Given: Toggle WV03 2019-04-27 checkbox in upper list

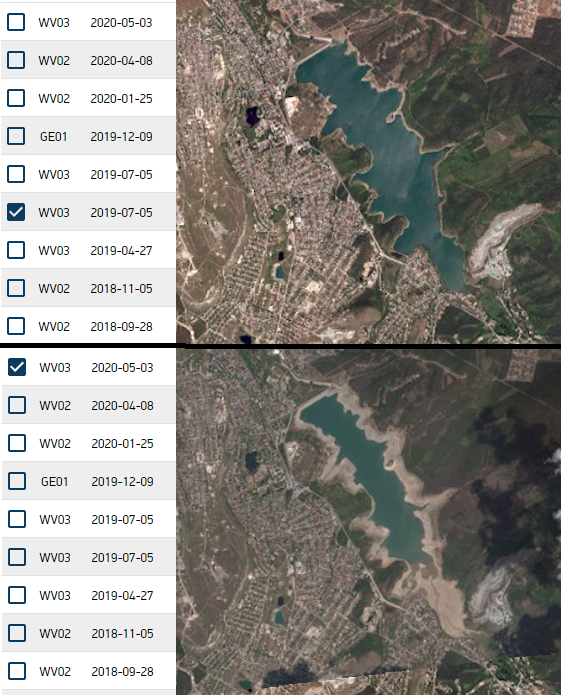Looking at the screenshot, I should (x=16, y=250).
